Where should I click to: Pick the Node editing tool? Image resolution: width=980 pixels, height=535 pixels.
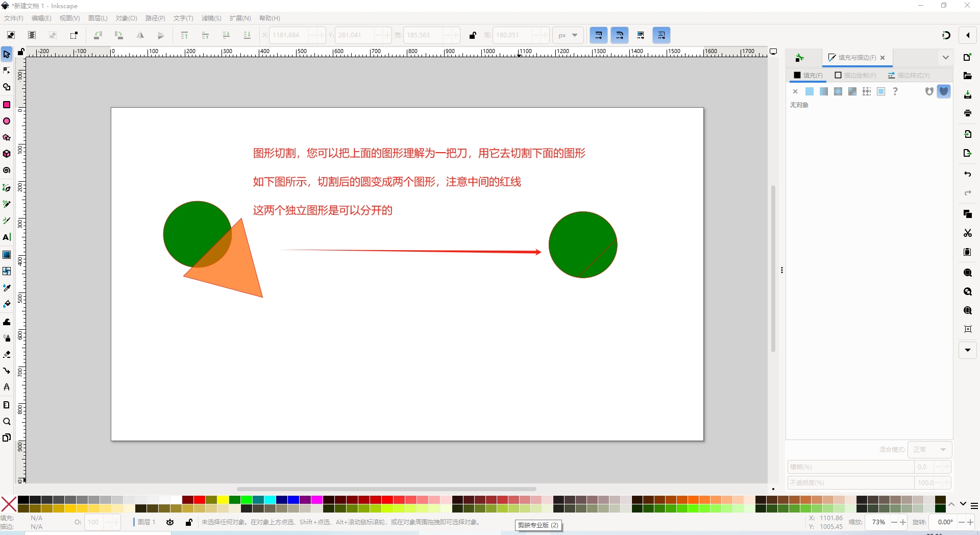pos(7,70)
